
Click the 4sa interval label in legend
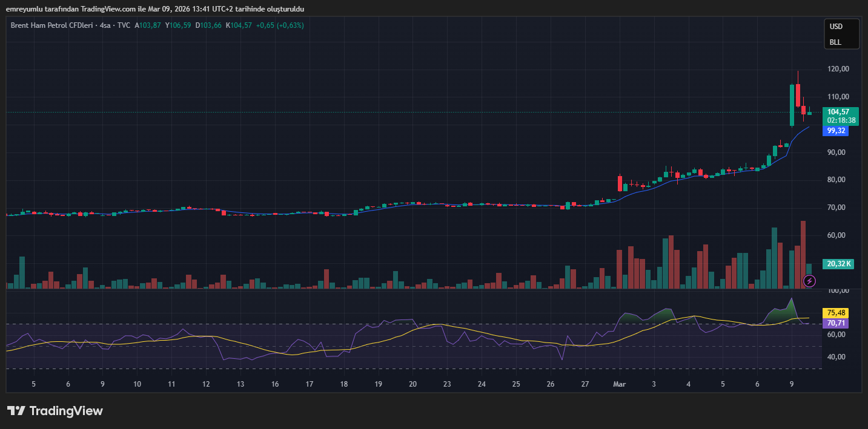click(x=106, y=25)
